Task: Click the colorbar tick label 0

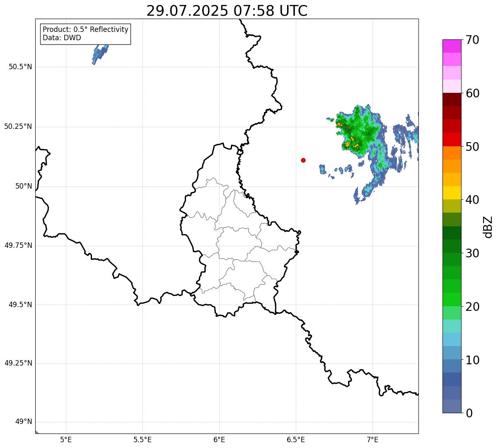Action: pyautogui.click(x=469, y=413)
